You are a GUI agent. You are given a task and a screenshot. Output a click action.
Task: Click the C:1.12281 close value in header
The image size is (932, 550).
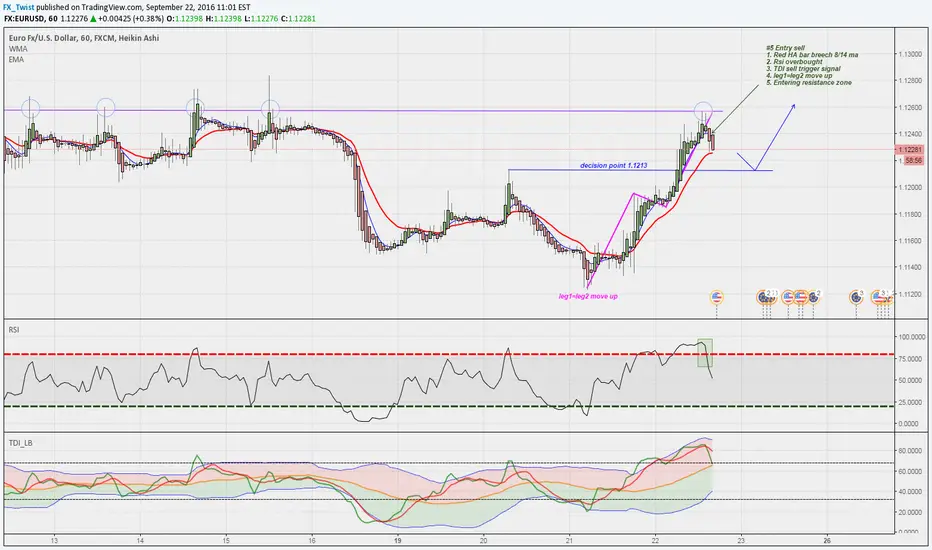coord(298,18)
